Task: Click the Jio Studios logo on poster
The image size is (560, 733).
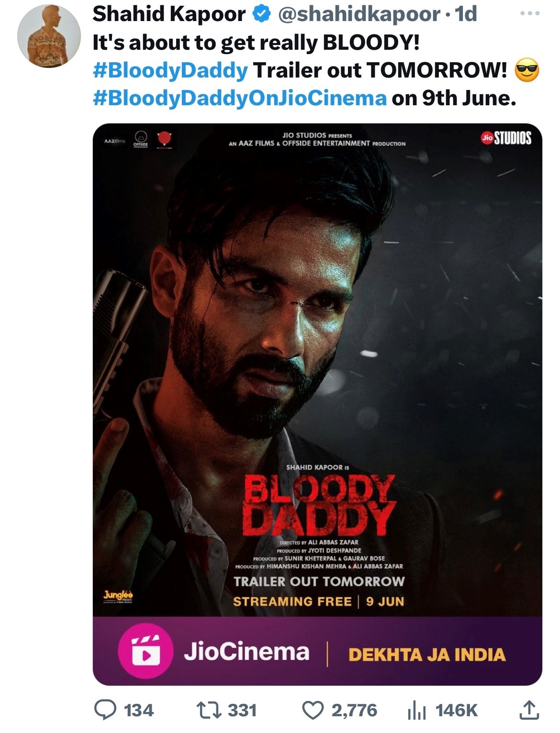Action: coord(505,138)
